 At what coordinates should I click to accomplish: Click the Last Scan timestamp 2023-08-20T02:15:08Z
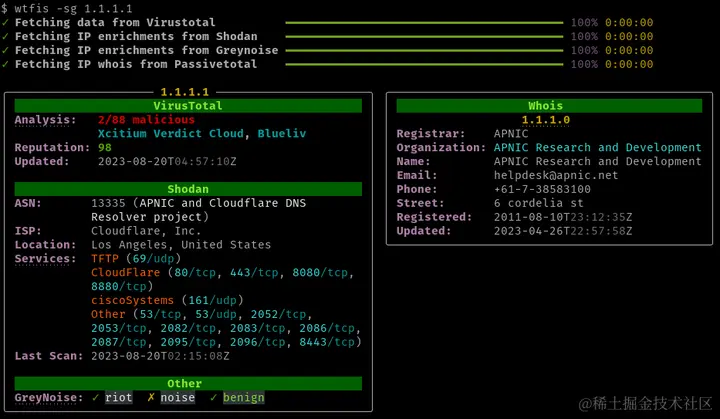[x=160, y=356]
